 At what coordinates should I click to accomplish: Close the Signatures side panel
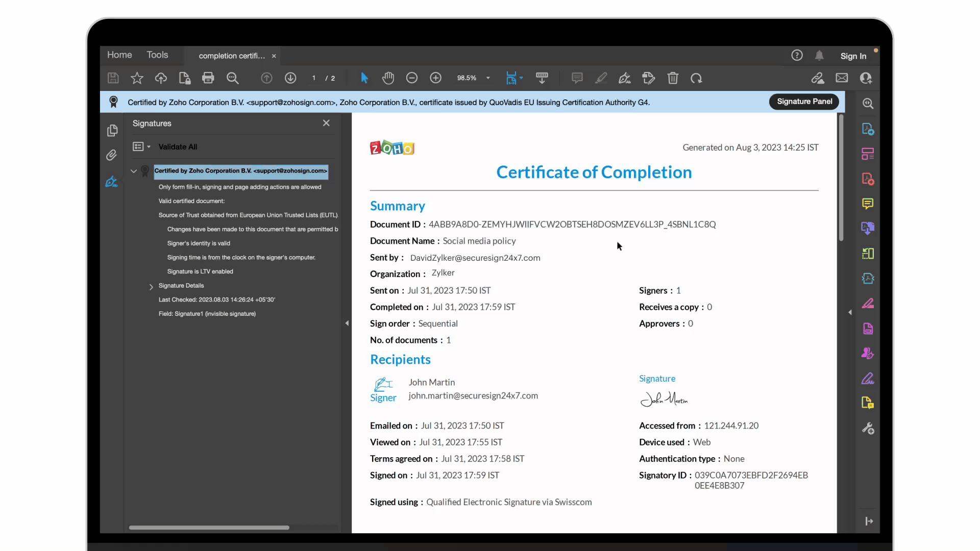click(x=326, y=123)
